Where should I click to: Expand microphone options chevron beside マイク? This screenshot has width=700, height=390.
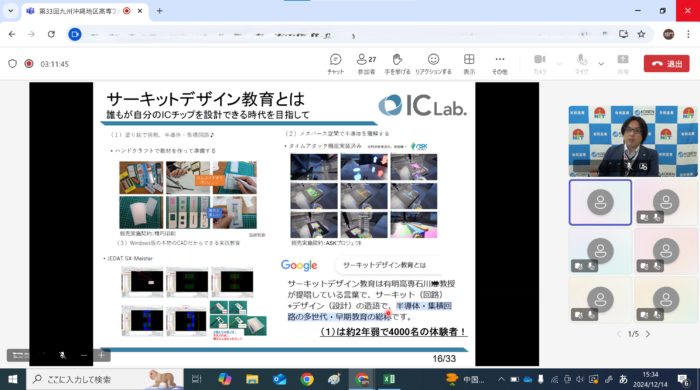(601, 64)
